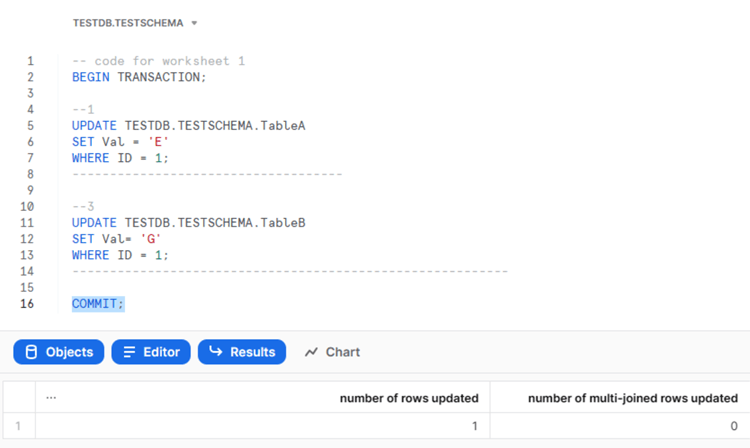Click on UPDATE TESTDB.TESTSCHEMA.TableA statement
Screen dimensions: 750x448
coord(188,126)
